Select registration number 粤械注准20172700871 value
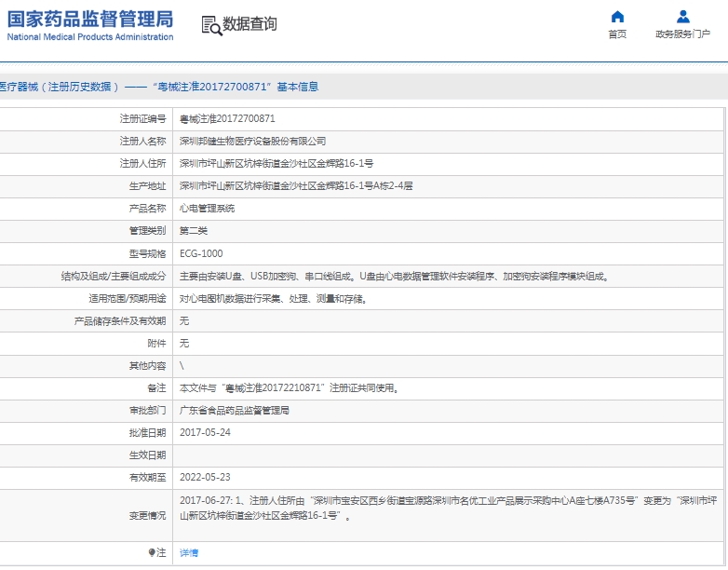 click(x=227, y=119)
